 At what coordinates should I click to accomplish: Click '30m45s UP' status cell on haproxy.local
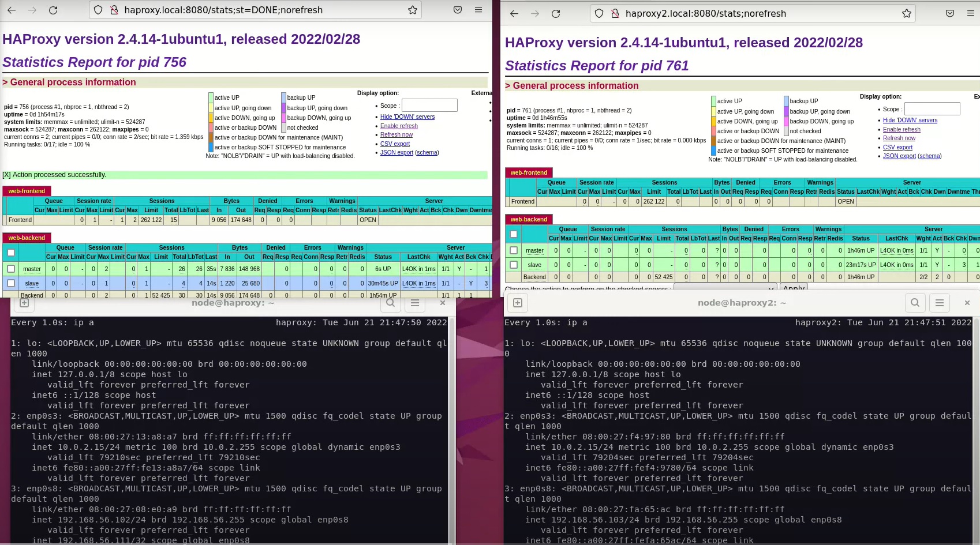tap(383, 283)
